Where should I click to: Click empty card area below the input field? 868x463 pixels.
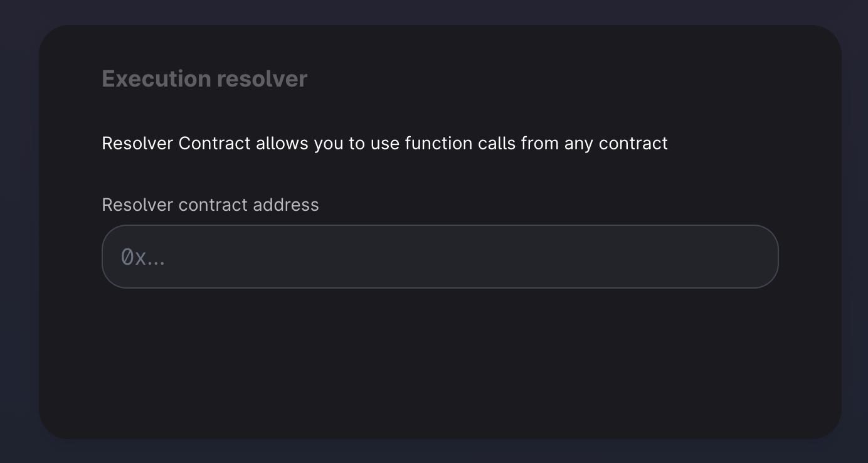click(440, 364)
